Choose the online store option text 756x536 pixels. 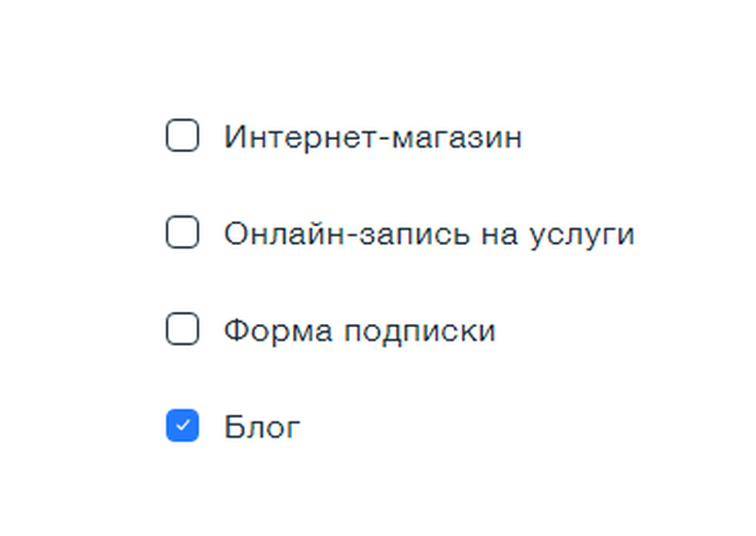pyautogui.click(x=372, y=137)
